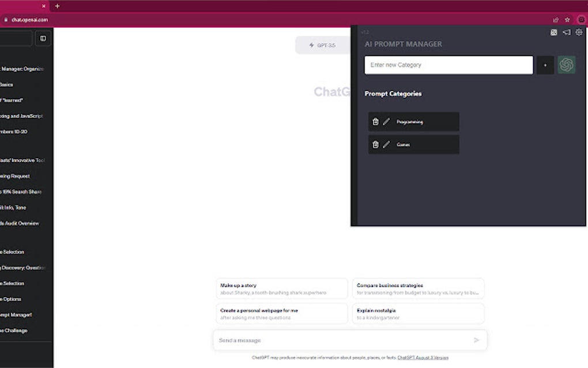Click the green ChatGPT logo button

[x=567, y=65]
